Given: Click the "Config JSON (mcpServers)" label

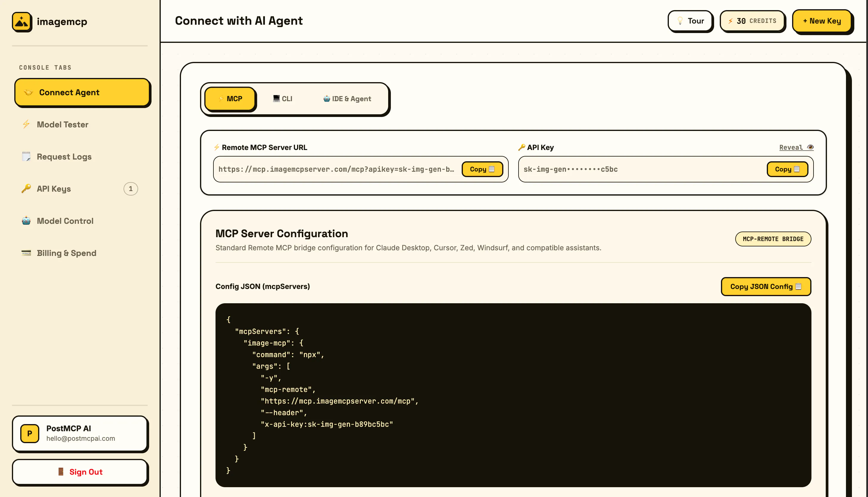Looking at the screenshot, I should [263, 286].
